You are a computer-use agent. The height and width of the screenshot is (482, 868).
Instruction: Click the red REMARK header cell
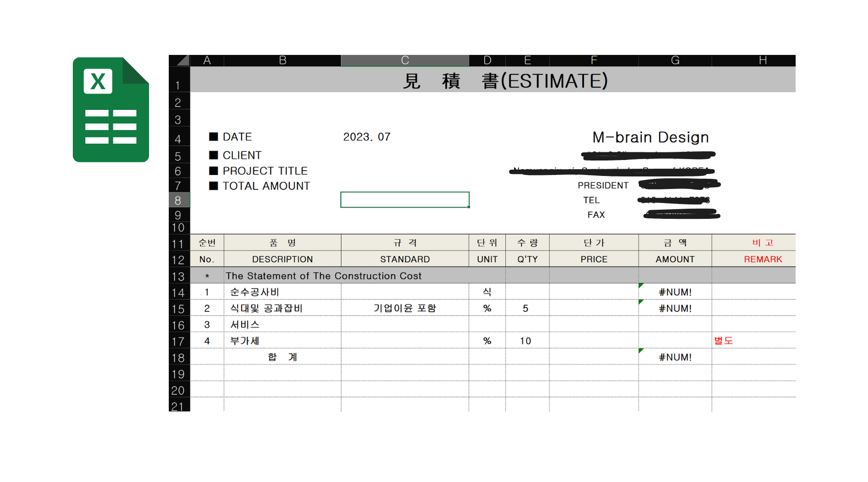pyautogui.click(x=762, y=259)
